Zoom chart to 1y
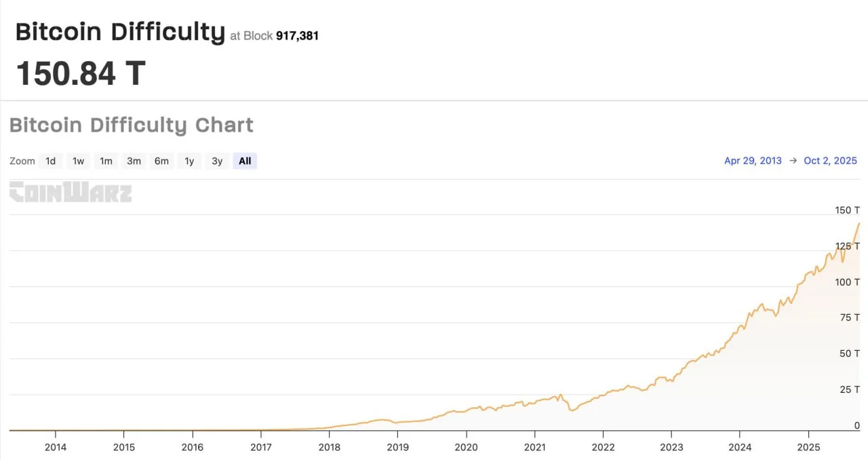The width and height of the screenshot is (868, 460). coord(189,161)
